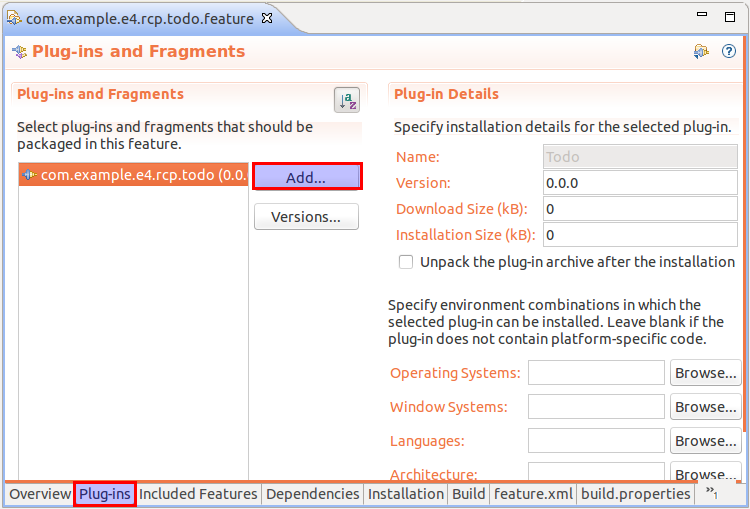Enable unpack the plug-in archive checkbox
Screen dimensions: 750x509
406,262
